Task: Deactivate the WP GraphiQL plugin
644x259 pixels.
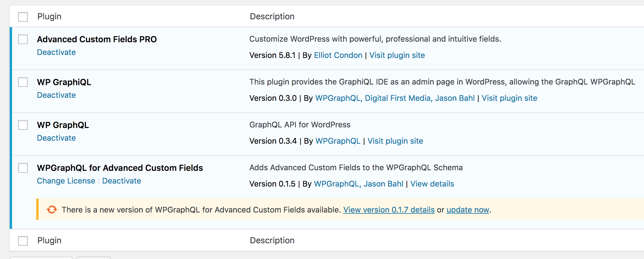Action: pos(56,95)
